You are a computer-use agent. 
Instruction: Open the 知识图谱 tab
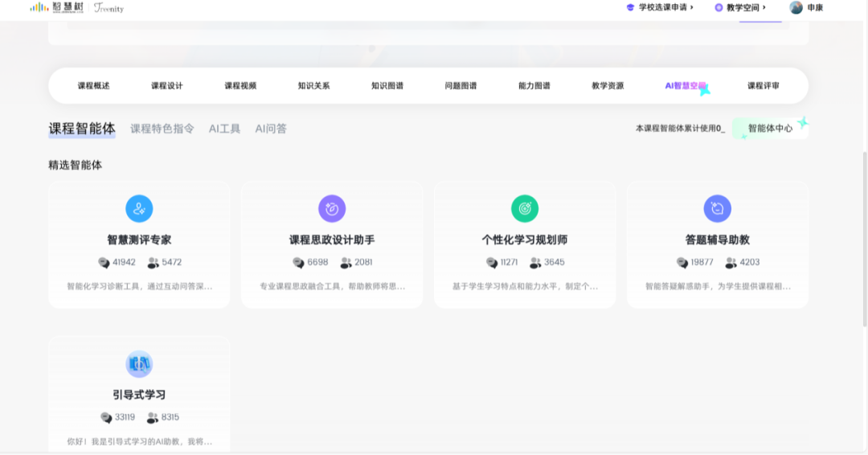point(387,86)
